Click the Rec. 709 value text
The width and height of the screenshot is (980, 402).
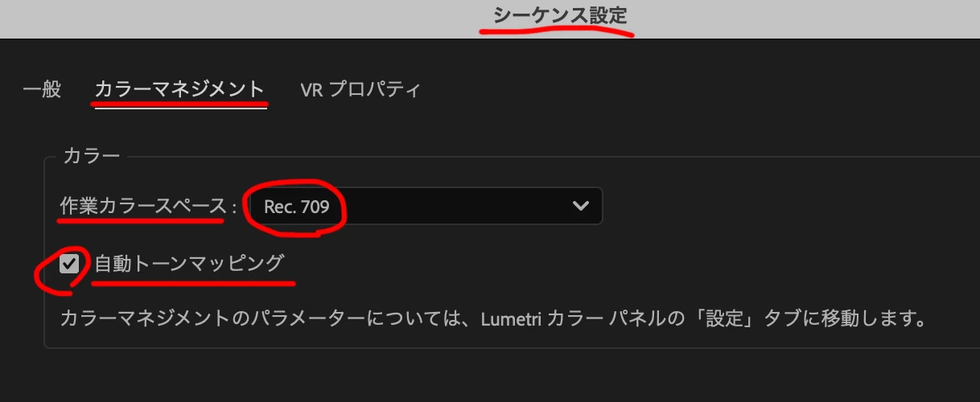297,207
